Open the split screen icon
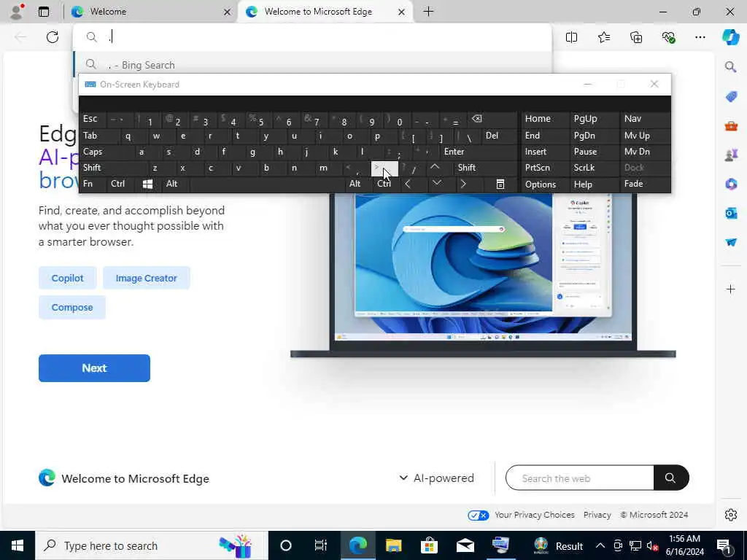This screenshot has height=560, width=747. pyautogui.click(x=572, y=37)
